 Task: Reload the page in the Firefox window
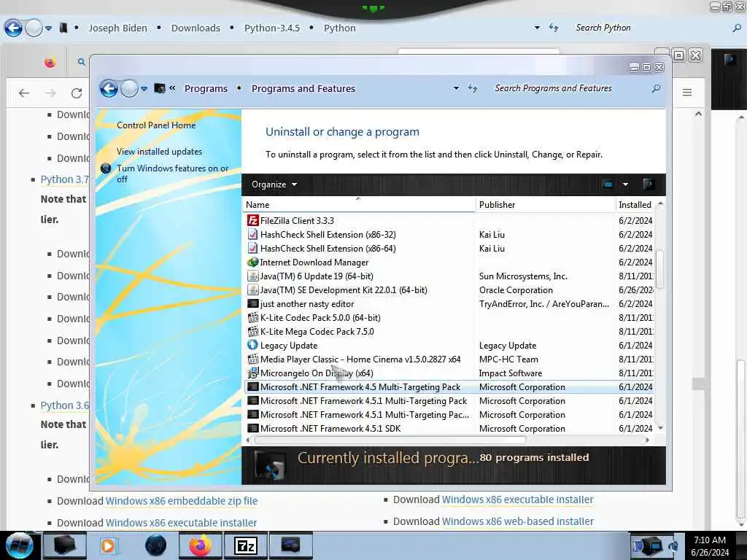(76, 93)
